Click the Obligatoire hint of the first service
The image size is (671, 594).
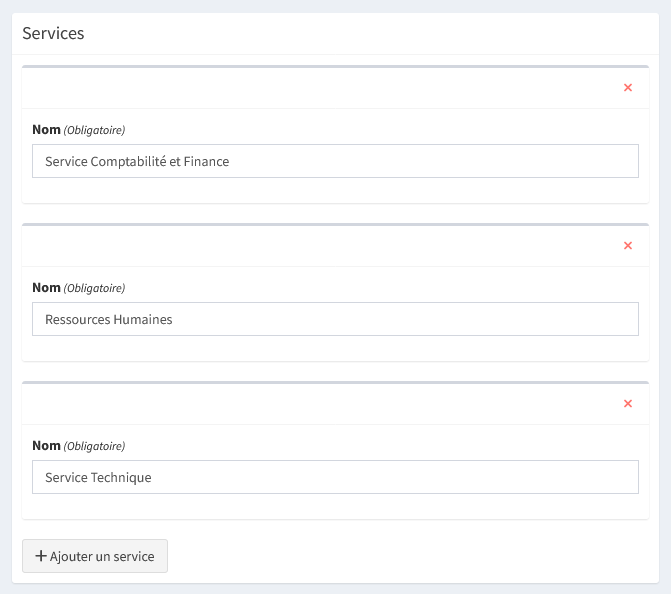(95, 130)
